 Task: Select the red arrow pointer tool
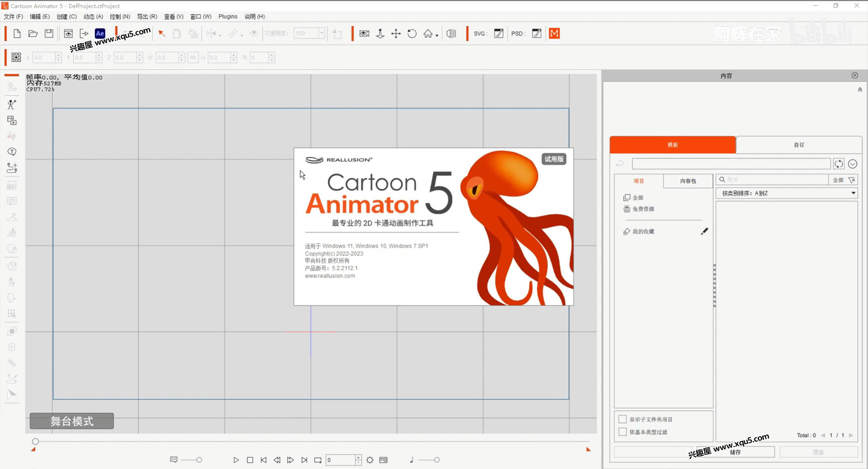point(162,33)
